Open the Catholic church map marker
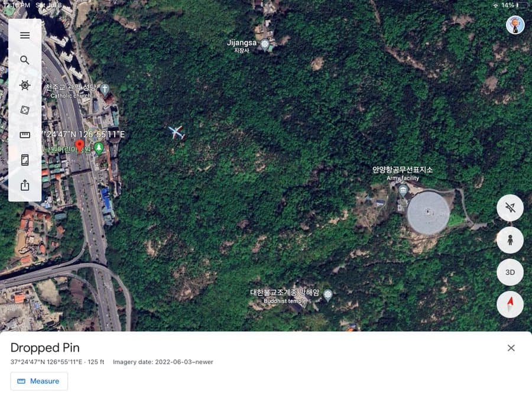Image resolution: width=532 pixels, height=399 pixels. coord(105,90)
